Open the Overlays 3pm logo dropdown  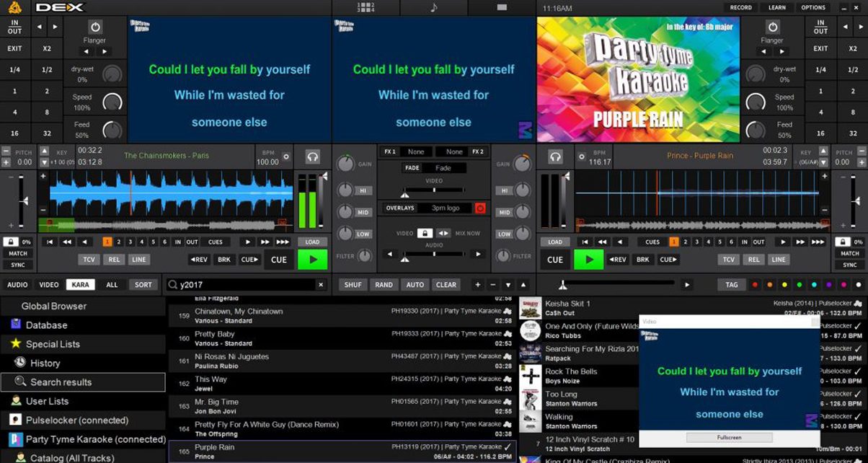[x=446, y=208]
